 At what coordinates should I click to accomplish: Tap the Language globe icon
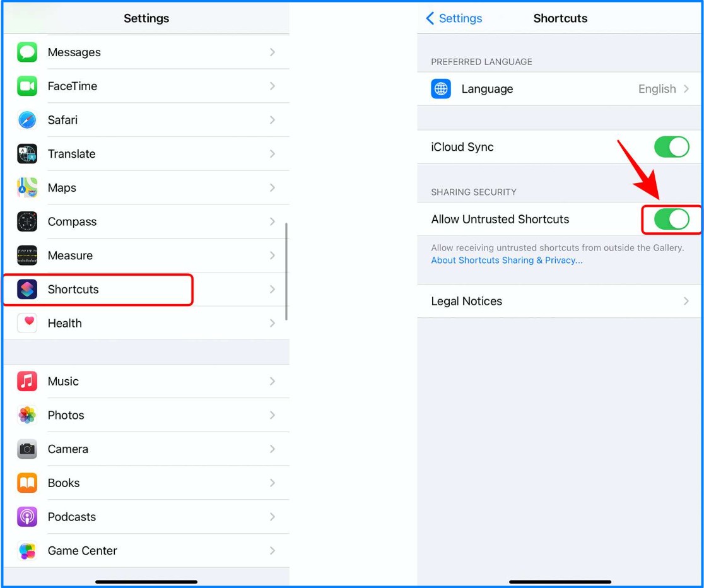pos(441,89)
